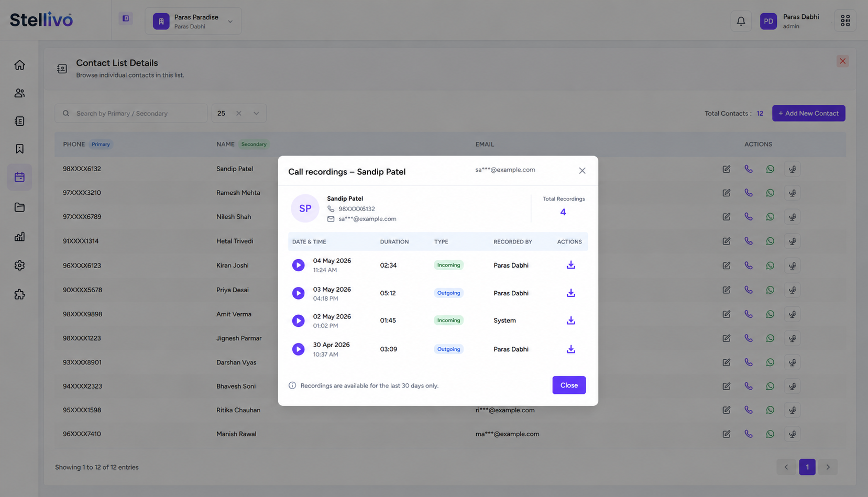Click the Total Contacts count 12
Screen dimensions: 868x497
pyautogui.click(x=760, y=114)
